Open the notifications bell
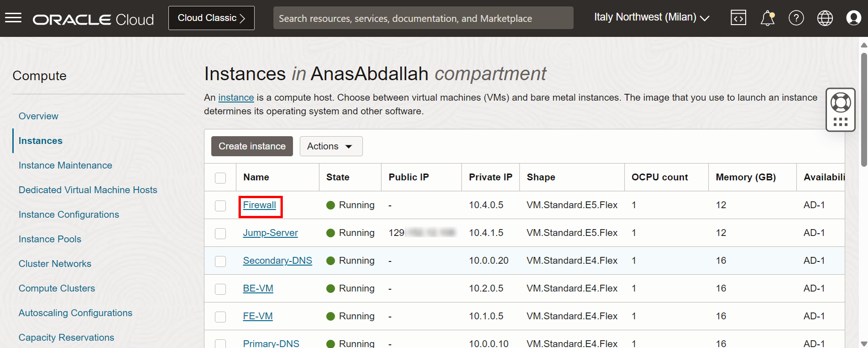The width and height of the screenshot is (868, 348). pyautogui.click(x=768, y=18)
